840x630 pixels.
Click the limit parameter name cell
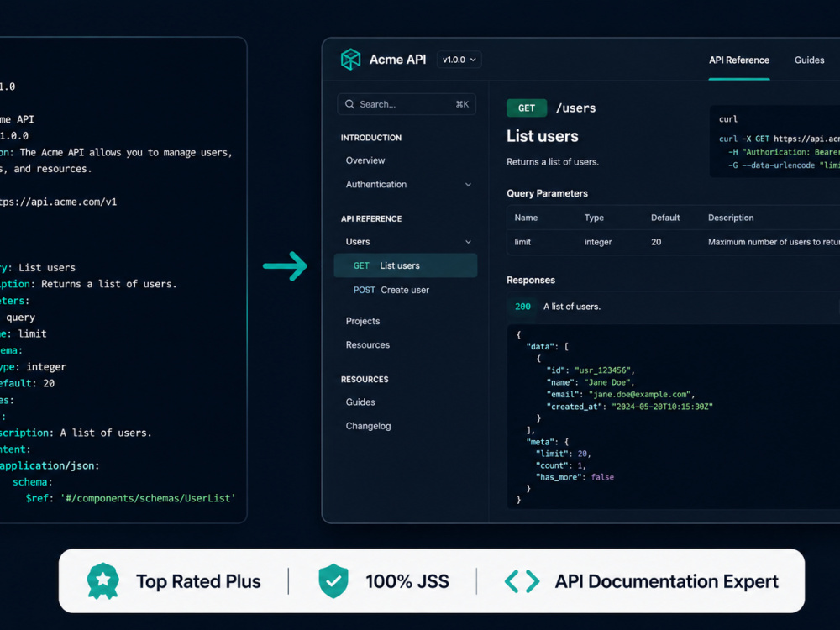tap(522, 242)
